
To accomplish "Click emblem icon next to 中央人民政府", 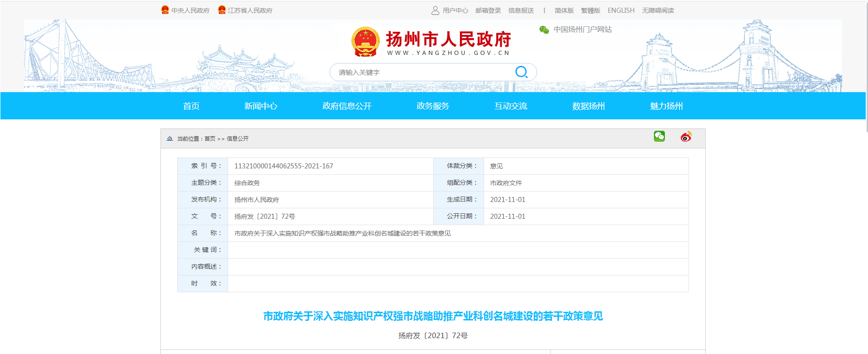I will tap(165, 10).
